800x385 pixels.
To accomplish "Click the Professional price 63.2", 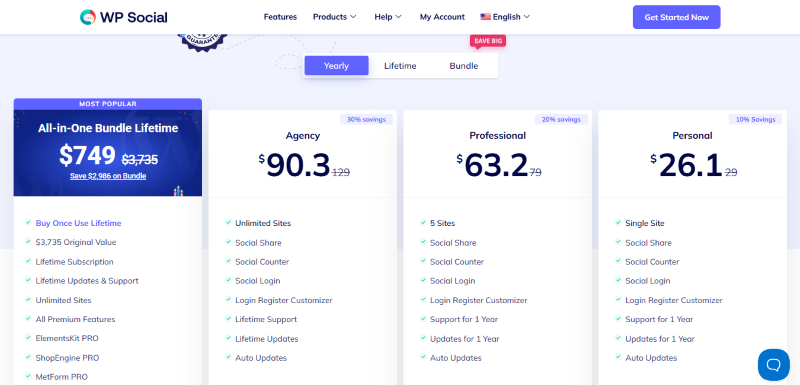I will pos(496,166).
